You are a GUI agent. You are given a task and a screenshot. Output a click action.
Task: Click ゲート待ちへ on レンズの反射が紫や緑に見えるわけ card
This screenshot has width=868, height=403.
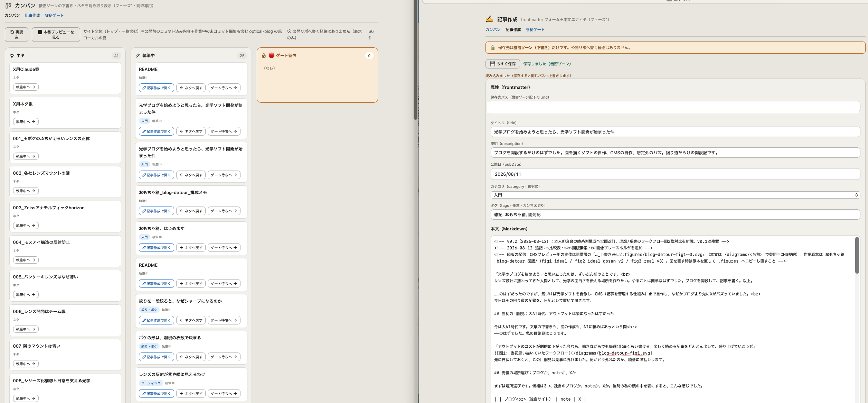point(224,394)
